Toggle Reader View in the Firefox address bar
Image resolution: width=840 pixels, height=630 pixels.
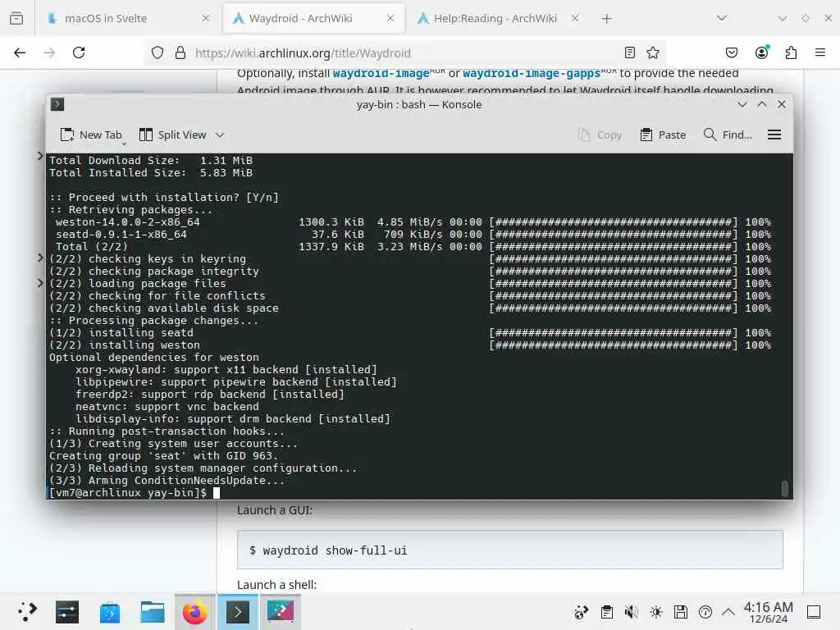pos(630,52)
